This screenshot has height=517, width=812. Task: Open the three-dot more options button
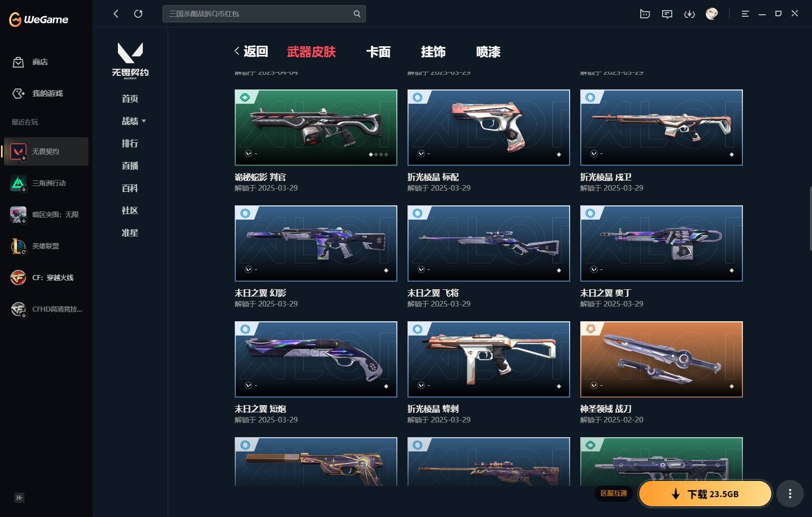[790, 494]
